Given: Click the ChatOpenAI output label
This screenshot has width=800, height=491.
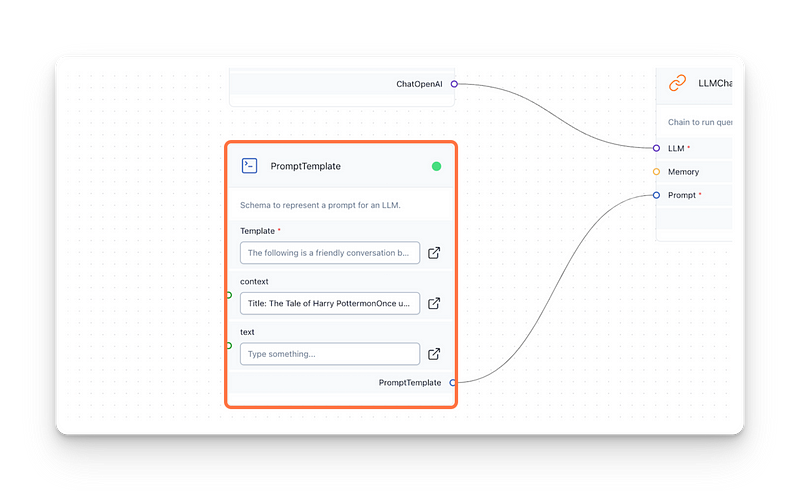Looking at the screenshot, I should point(419,84).
